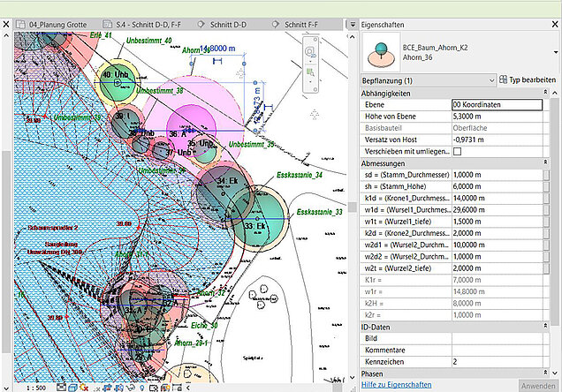
Task: Toggle reveal constraints icon in view bar
Action: point(177,388)
